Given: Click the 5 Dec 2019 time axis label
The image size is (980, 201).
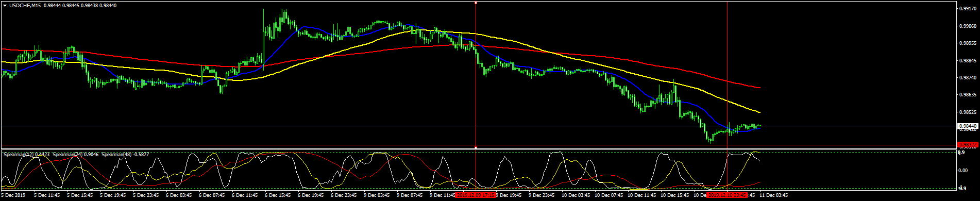Looking at the screenshot, I should 13,196.
